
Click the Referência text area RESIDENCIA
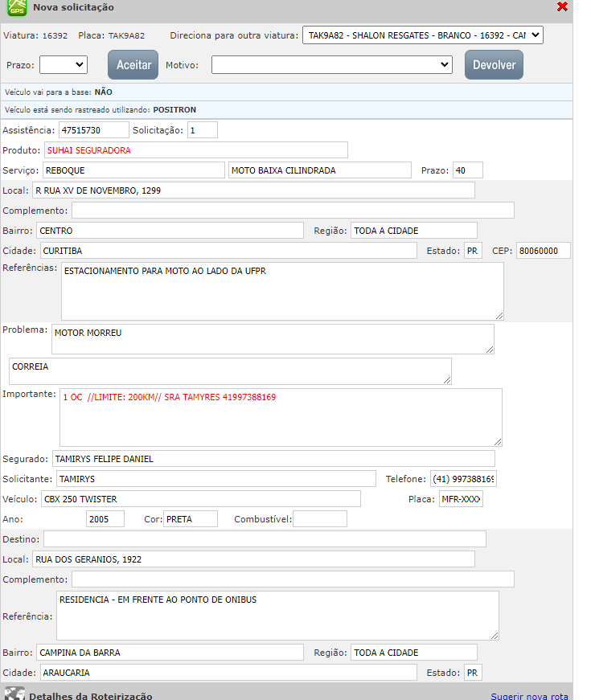click(x=277, y=616)
